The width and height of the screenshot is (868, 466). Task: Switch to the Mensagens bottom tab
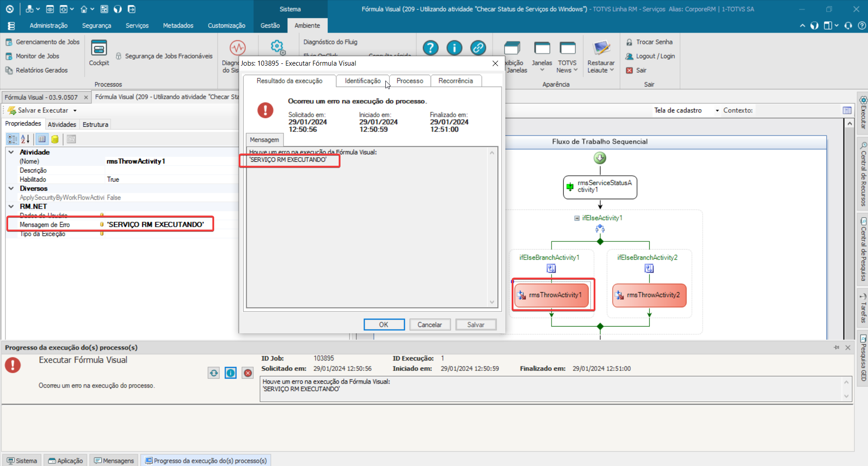tap(114, 461)
